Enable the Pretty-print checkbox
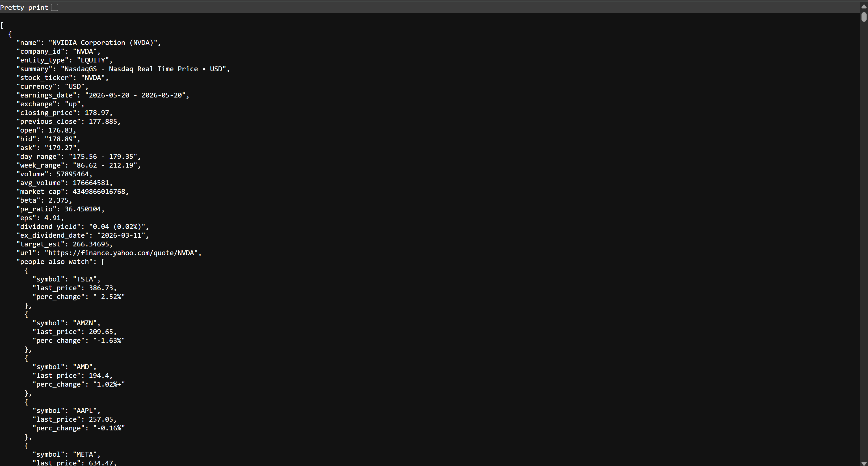Screen dimensions: 868x466 (x=55, y=7)
